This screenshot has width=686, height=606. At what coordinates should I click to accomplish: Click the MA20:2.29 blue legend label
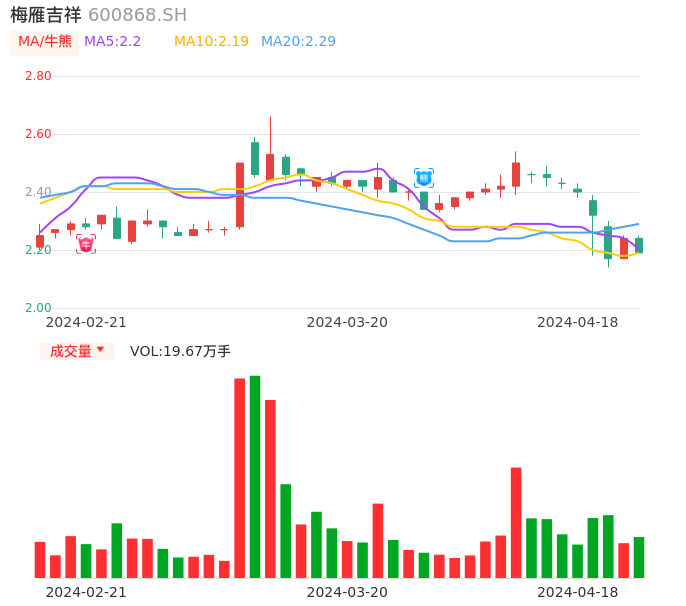[298, 42]
